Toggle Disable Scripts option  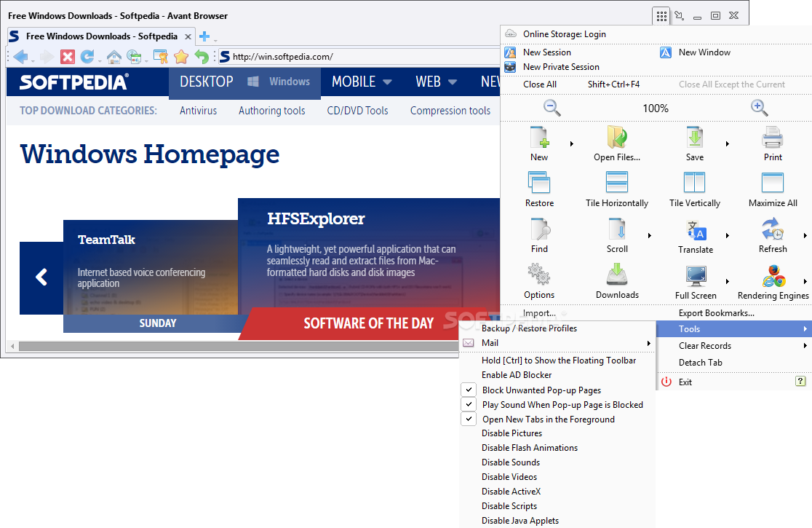point(509,505)
